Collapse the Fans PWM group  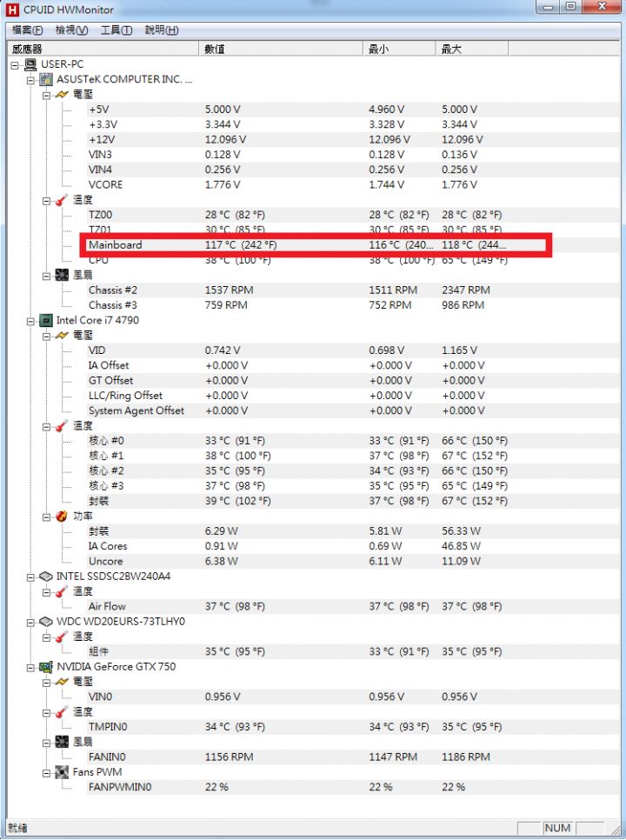[x=46, y=773]
